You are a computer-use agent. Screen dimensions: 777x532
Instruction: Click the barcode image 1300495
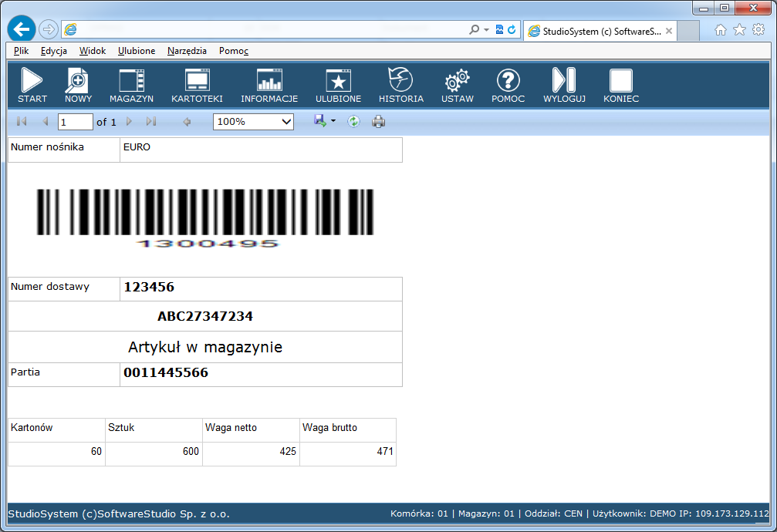[205, 218]
